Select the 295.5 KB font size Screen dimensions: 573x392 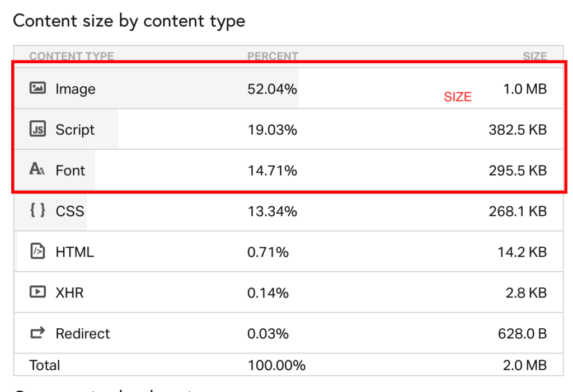click(x=518, y=171)
